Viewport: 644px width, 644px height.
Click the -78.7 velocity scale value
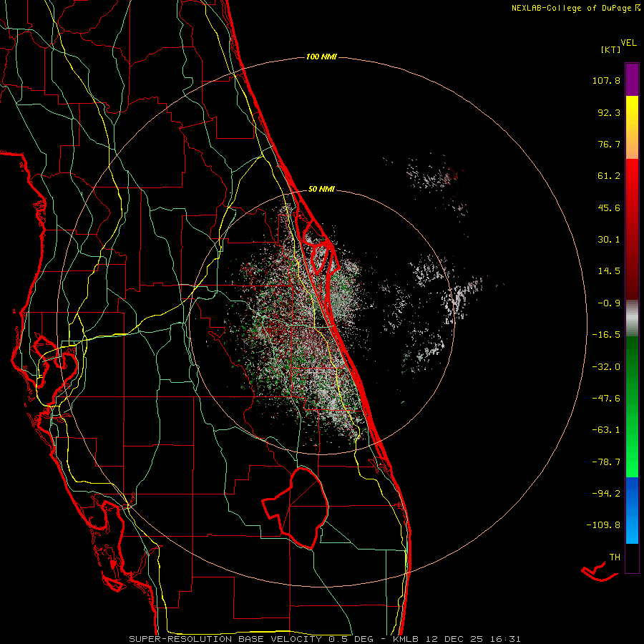(x=606, y=462)
